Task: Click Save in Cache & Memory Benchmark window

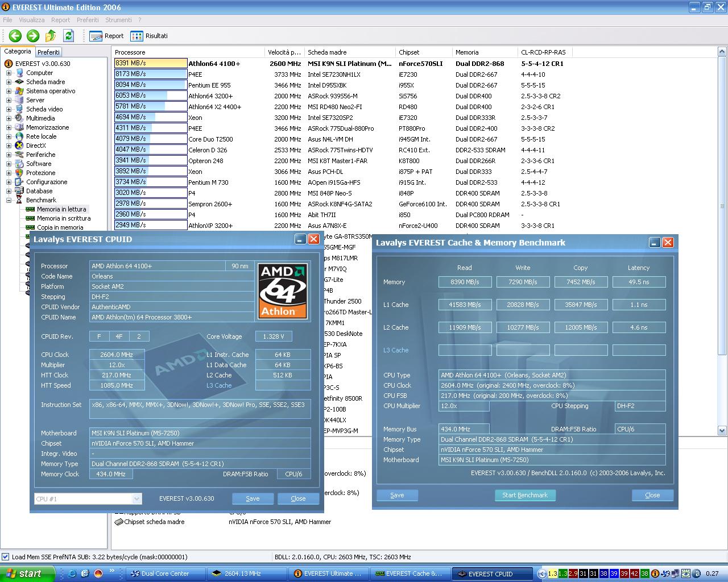Action: pyautogui.click(x=397, y=495)
